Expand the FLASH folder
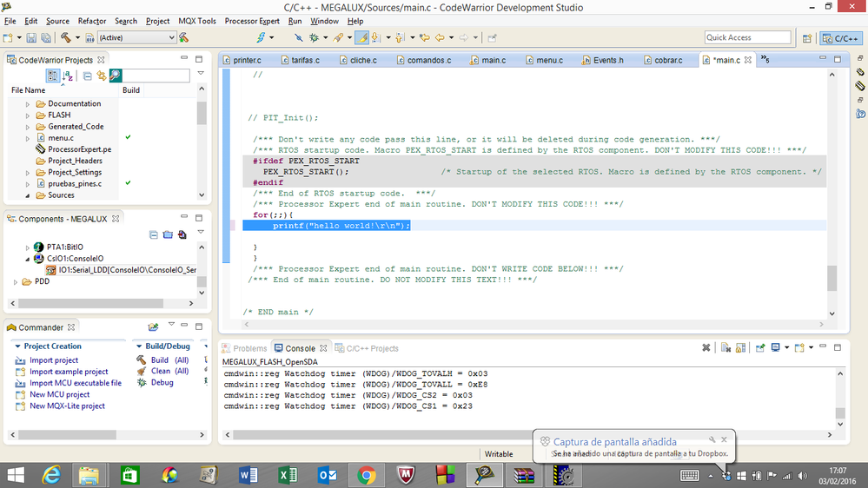The image size is (868, 488). [x=28, y=115]
